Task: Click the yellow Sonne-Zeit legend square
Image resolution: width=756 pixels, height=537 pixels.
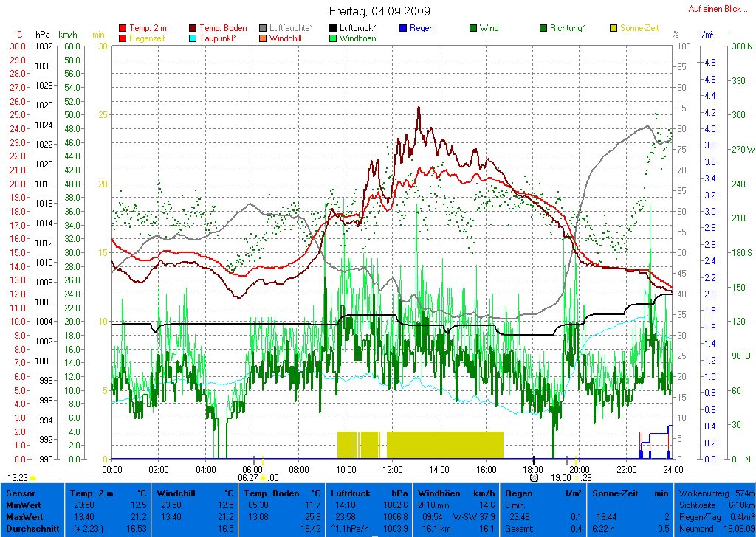Action: [x=614, y=29]
